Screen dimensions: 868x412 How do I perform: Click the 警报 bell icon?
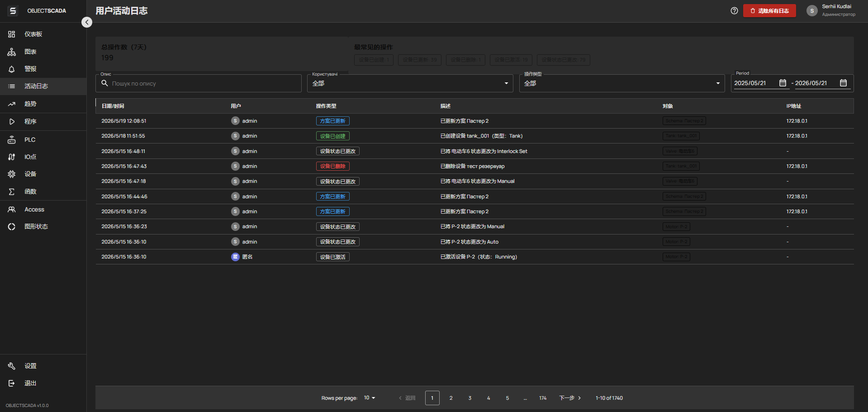coord(12,69)
